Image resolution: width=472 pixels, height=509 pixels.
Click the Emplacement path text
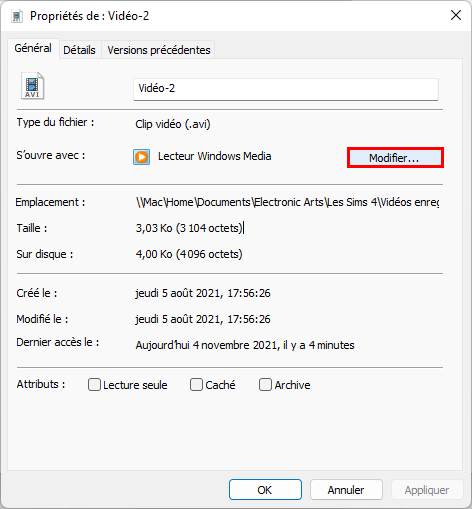[x=287, y=202]
